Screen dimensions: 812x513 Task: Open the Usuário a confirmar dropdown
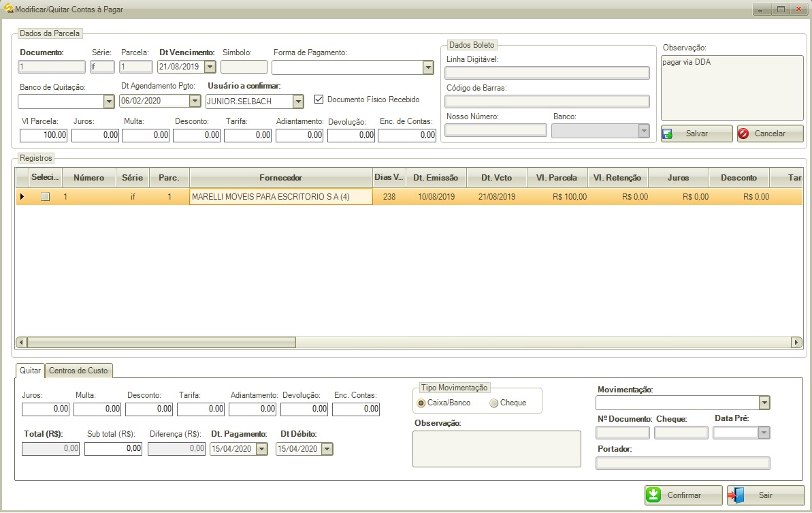pyautogui.click(x=297, y=101)
